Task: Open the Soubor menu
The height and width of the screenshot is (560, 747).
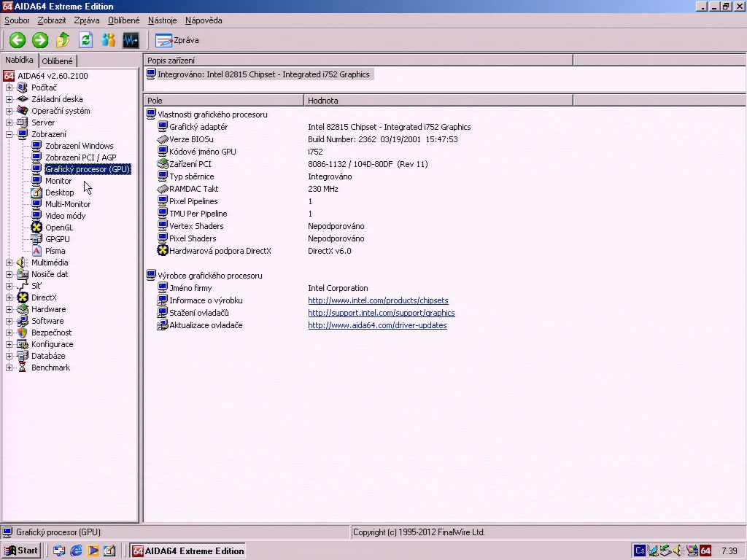Action: pyautogui.click(x=17, y=20)
